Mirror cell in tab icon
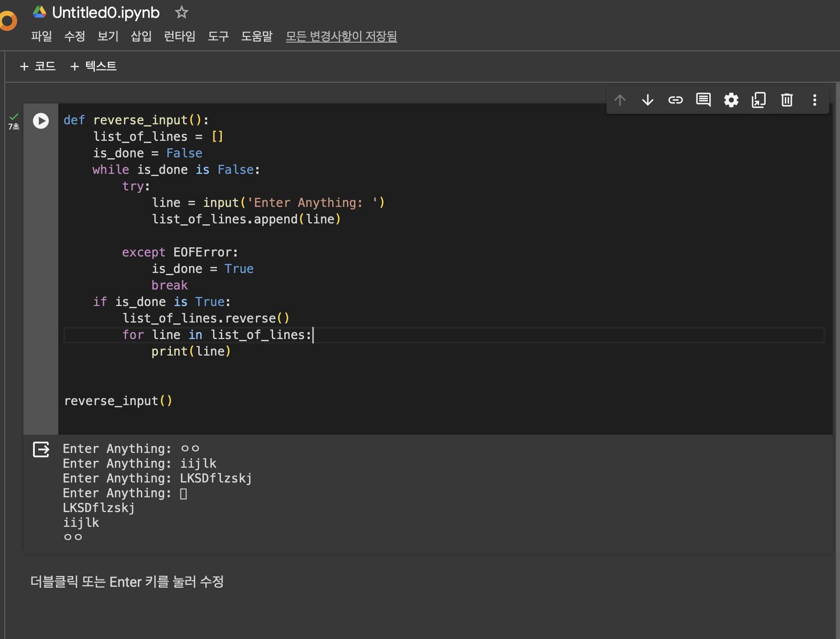 pos(759,100)
